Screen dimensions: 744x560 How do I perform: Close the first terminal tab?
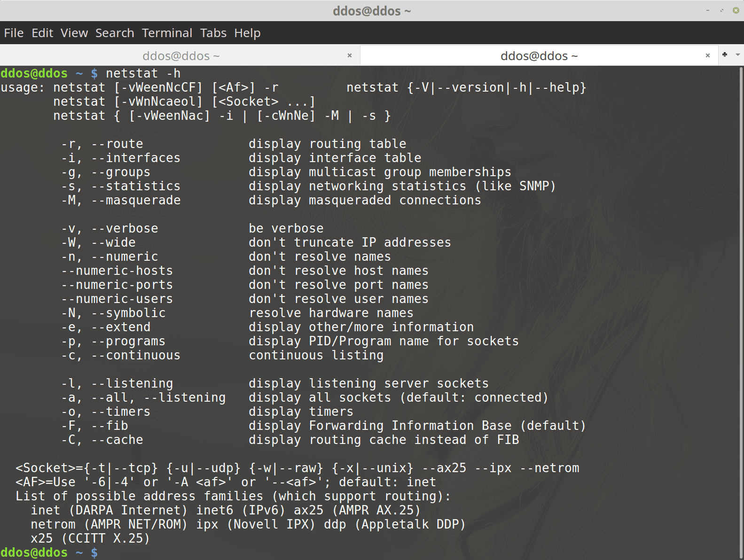coord(350,55)
